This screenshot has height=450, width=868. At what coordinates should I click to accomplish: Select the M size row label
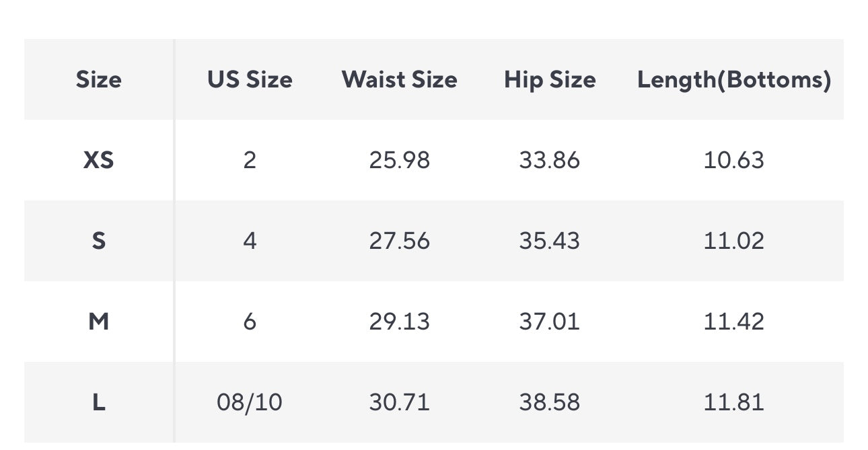coord(98,322)
